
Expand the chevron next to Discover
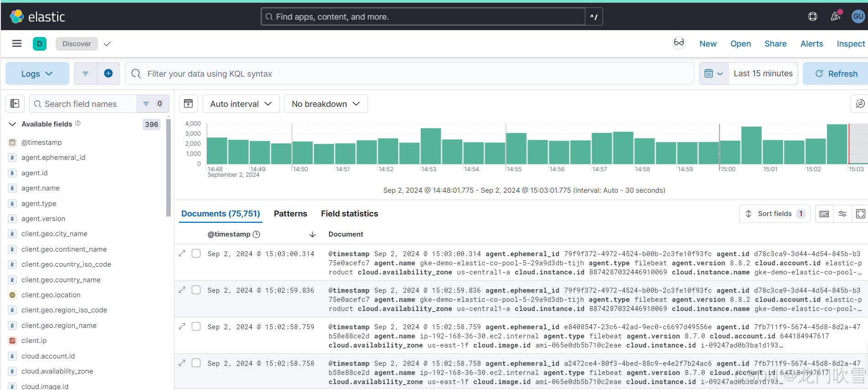click(x=107, y=44)
